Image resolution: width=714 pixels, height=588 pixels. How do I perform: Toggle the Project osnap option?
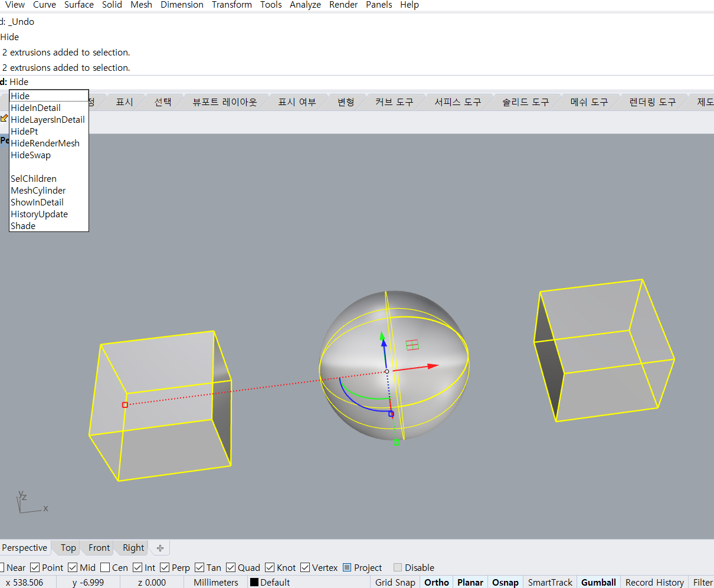(347, 567)
